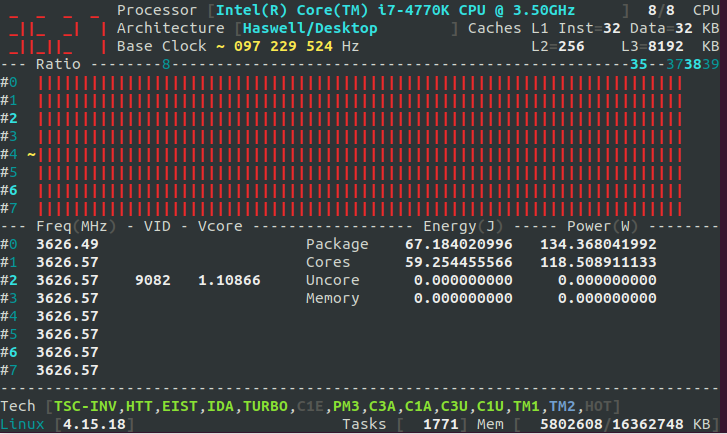
Task: Click the Vcore value 1.10866
Action: click(229, 281)
